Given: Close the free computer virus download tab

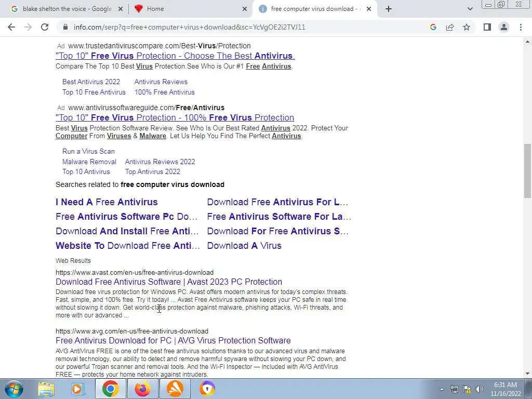Looking at the screenshot, I should 369,9.
